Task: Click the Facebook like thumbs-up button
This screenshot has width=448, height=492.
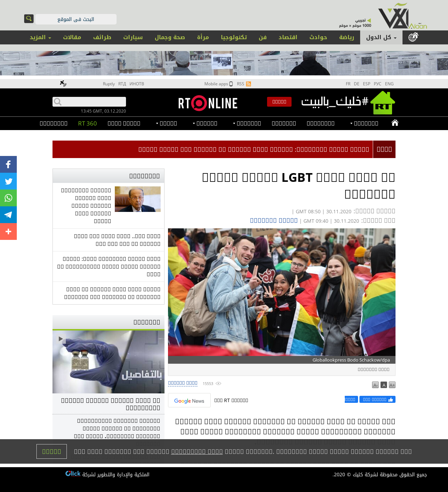Action: click(x=377, y=399)
